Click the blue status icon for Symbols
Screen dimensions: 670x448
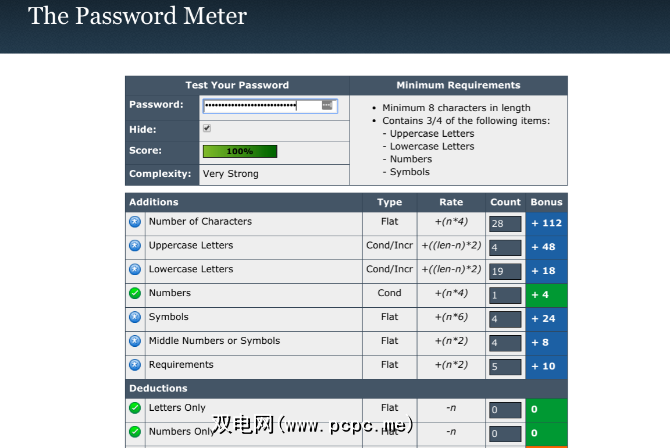click(x=135, y=317)
